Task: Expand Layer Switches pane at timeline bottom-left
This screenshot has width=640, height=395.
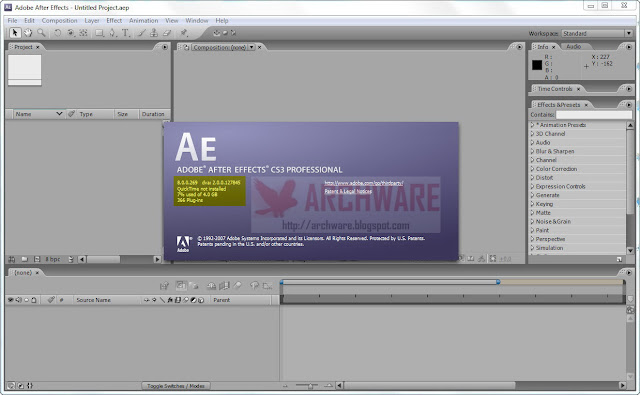Action: [11, 385]
